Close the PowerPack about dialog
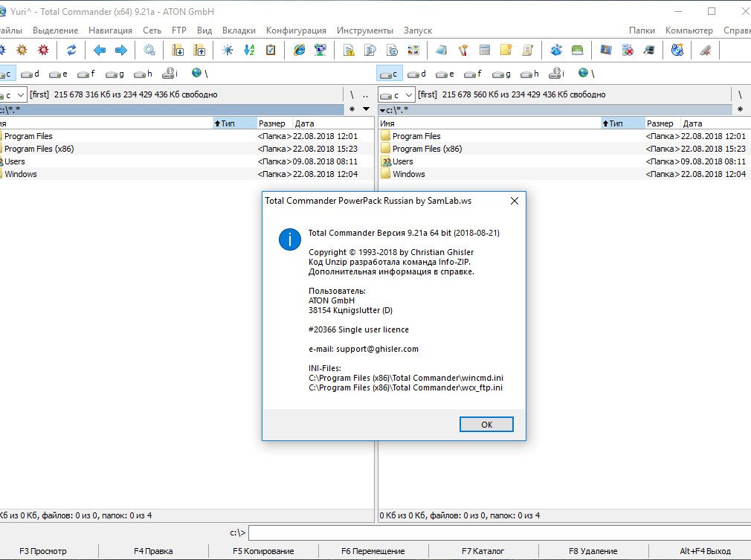Viewport: 751px width, 560px height. [515, 201]
